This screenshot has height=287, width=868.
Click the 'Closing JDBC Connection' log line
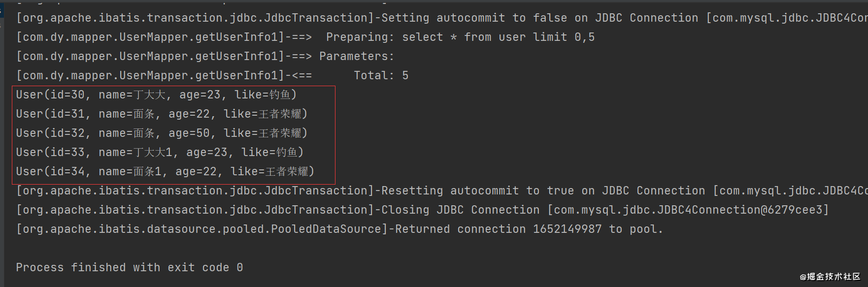423,210
